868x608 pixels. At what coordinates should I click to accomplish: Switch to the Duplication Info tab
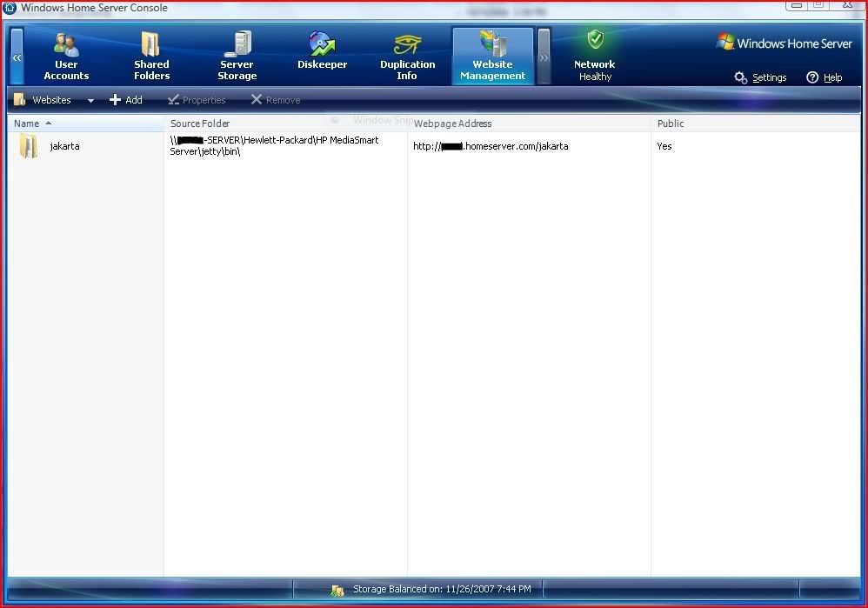[407, 57]
